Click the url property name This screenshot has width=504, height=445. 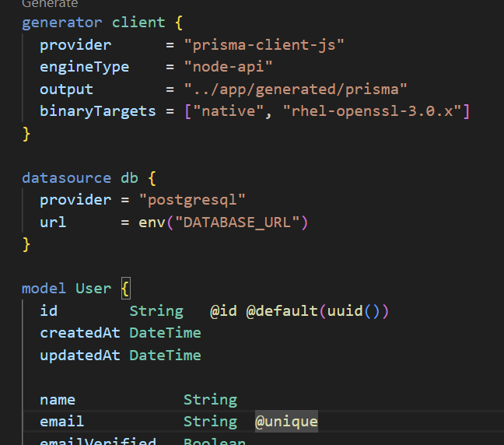coord(53,223)
